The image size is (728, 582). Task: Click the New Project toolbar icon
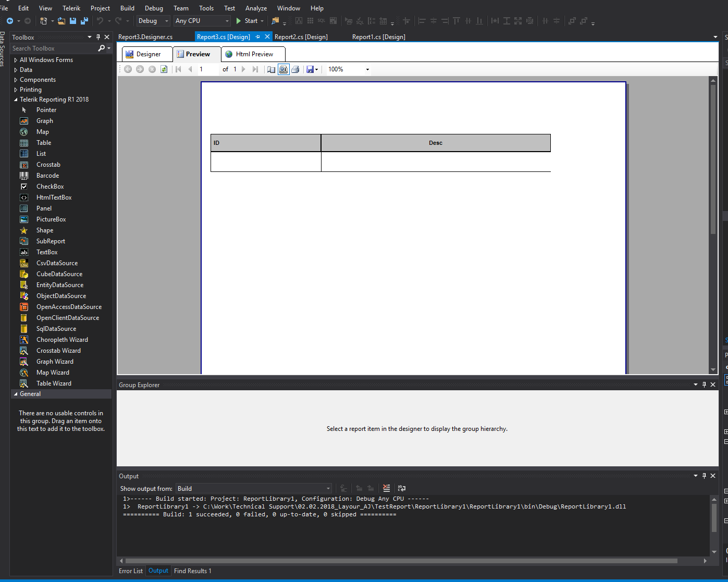point(44,21)
